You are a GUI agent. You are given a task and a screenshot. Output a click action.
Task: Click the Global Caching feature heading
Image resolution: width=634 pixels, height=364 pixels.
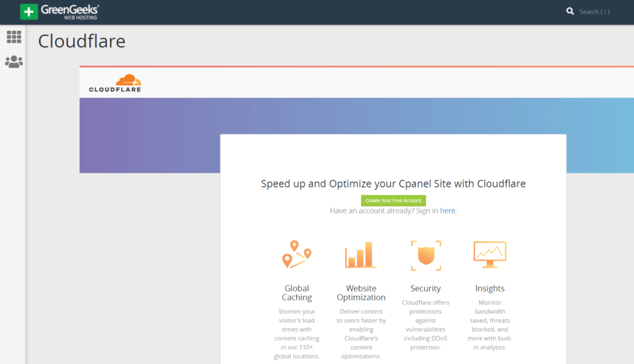pos(297,293)
